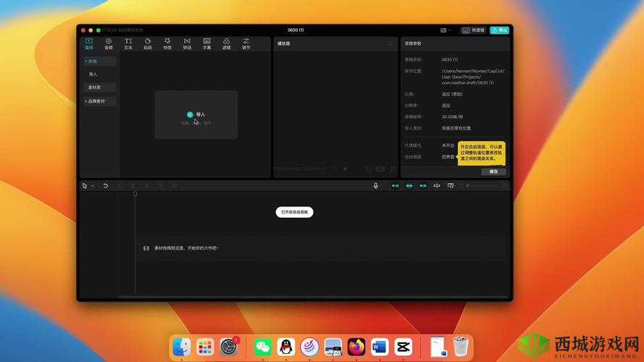Toggle auto snapping in timeline toolbar
Viewport: 644px width, 362px height.
coord(409,186)
